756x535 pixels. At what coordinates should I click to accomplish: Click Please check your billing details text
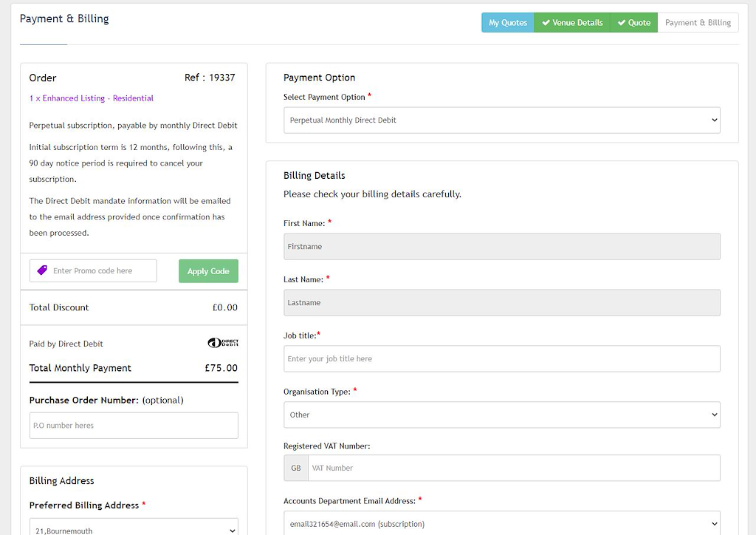372,194
